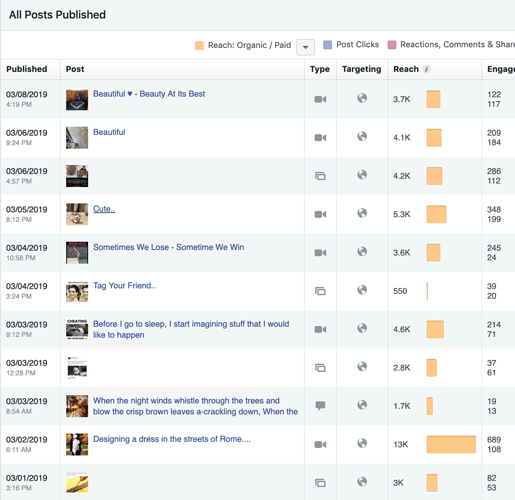Click video type icon for Cute.. post
Screen dimensions: 515x500
(320, 214)
